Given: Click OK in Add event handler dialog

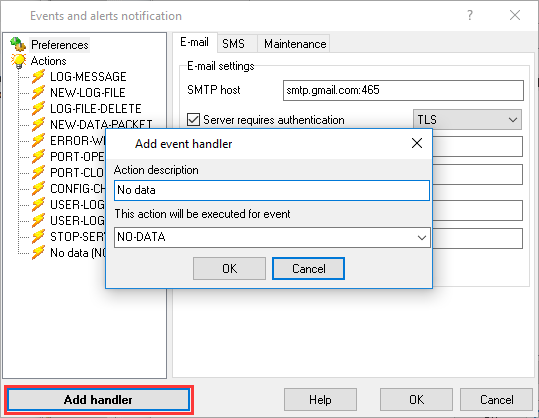Looking at the screenshot, I should (229, 268).
